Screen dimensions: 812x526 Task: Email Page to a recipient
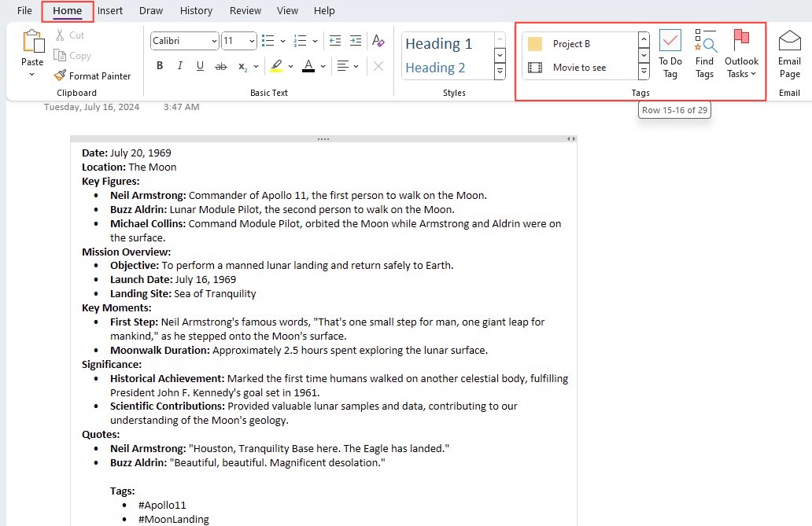pyautogui.click(x=789, y=53)
